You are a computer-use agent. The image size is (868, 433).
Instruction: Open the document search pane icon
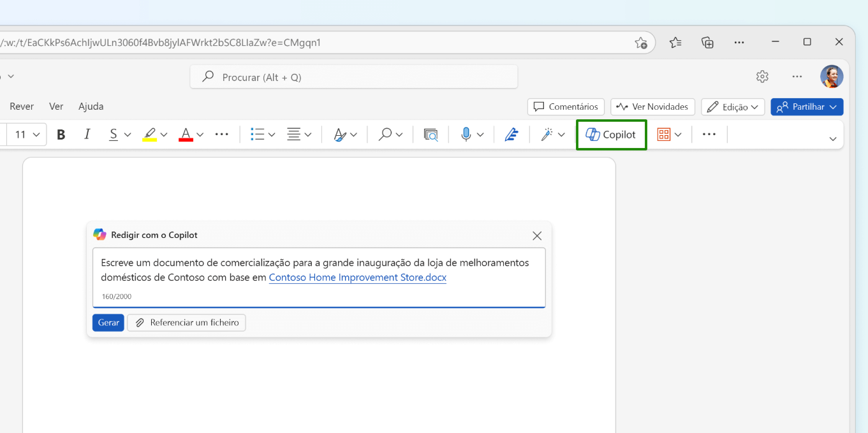point(431,135)
